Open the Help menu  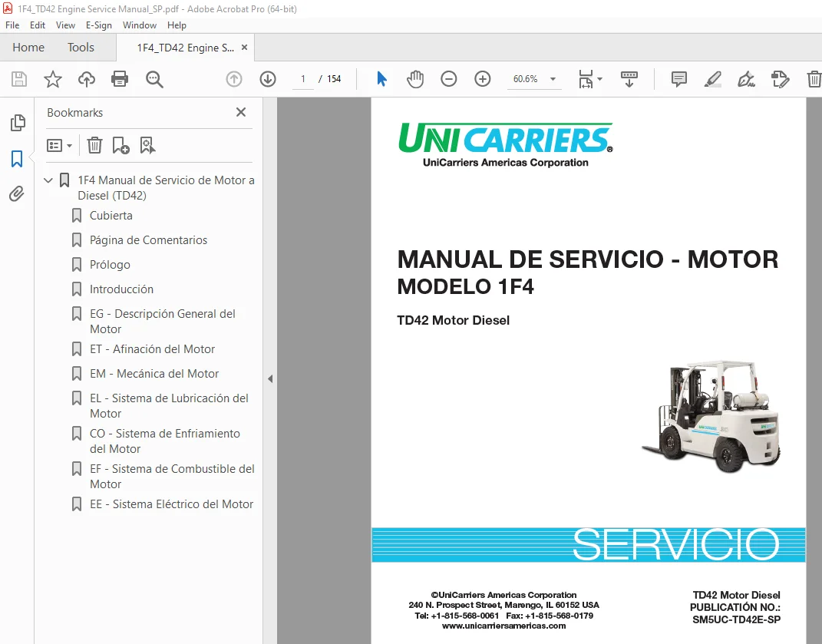click(177, 25)
